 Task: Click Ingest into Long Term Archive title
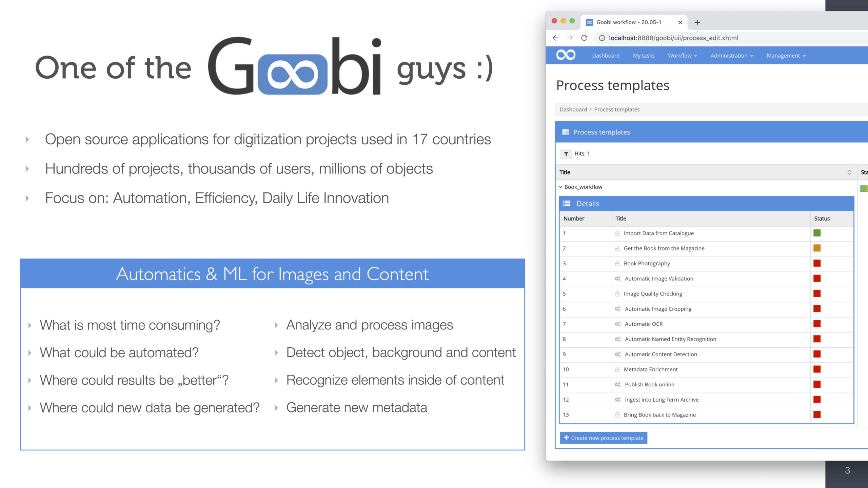pos(662,400)
